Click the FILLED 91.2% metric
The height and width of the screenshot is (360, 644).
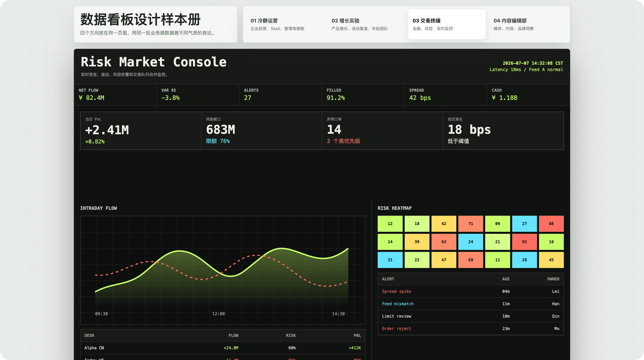(x=363, y=94)
